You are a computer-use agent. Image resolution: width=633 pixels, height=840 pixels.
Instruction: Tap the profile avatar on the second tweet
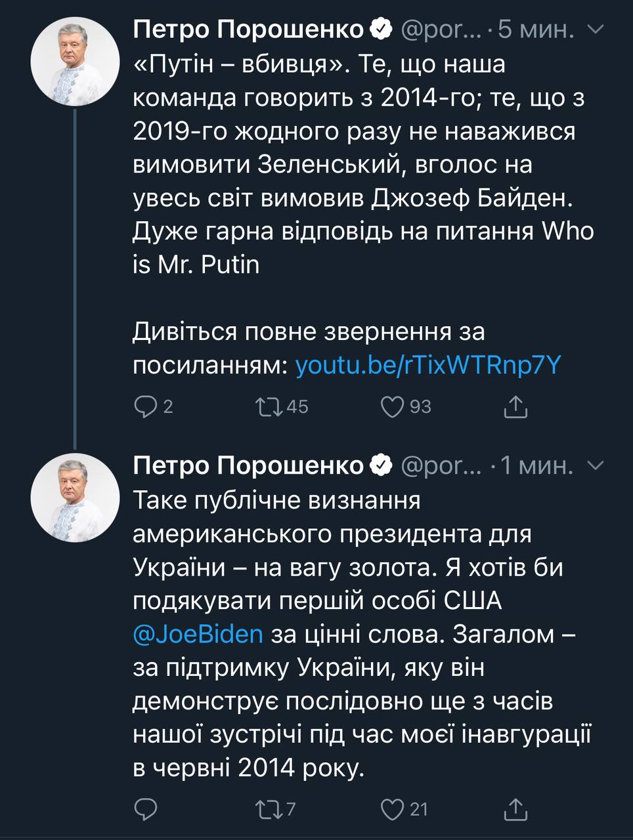pyautogui.click(x=75, y=497)
